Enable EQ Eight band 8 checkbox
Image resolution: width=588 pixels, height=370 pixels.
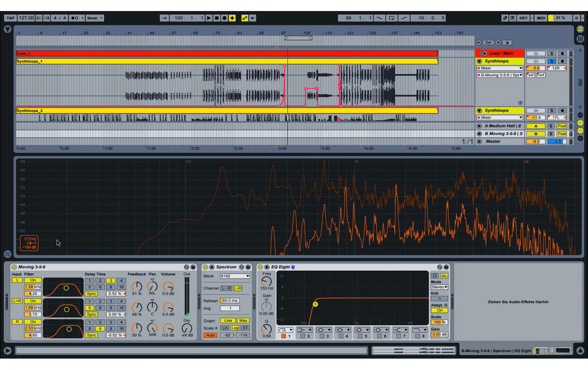(x=417, y=336)
